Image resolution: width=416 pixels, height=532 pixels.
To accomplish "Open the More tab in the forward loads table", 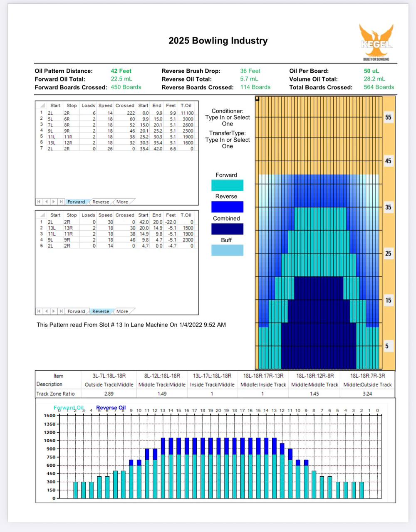I will [x=122, y=202].
